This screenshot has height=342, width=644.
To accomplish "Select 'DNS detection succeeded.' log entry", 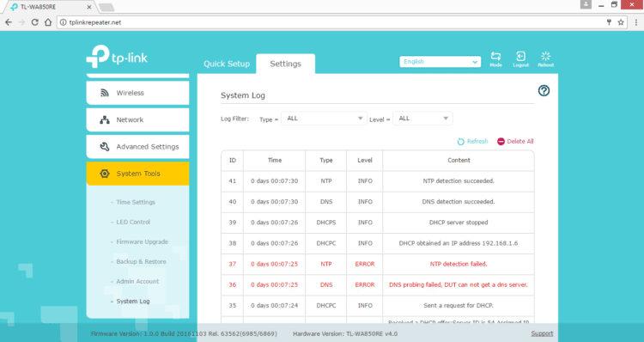I will 459,202.
